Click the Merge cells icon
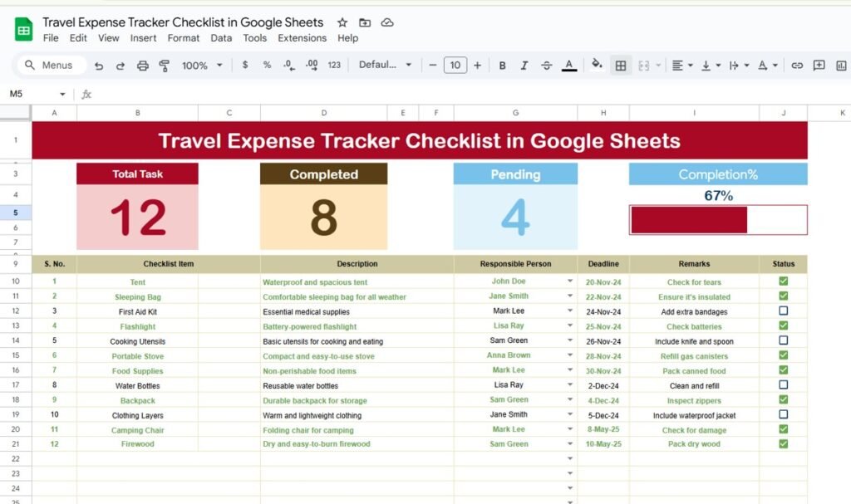Image resolution: width=851 pixels, height=504 pixels. point(644,66)
